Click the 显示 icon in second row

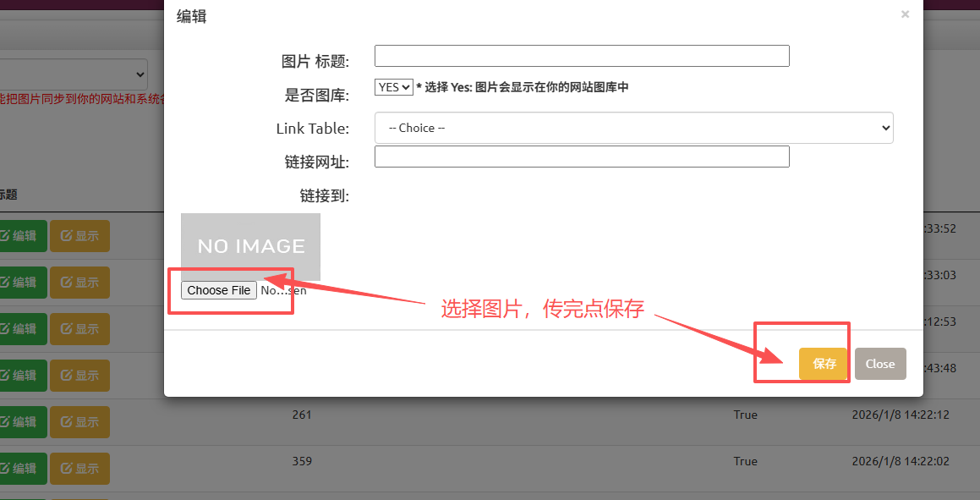coord(79,282)
